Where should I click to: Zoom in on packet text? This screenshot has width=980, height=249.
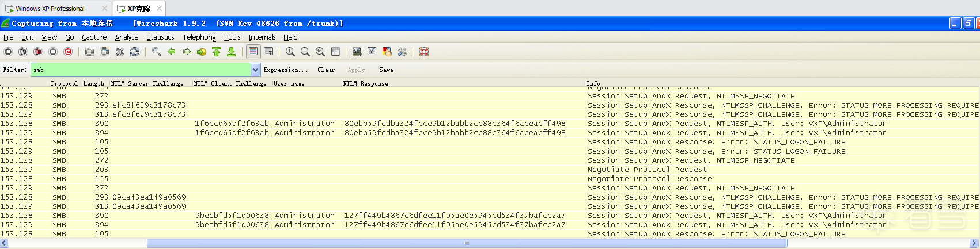pos(290,52)
